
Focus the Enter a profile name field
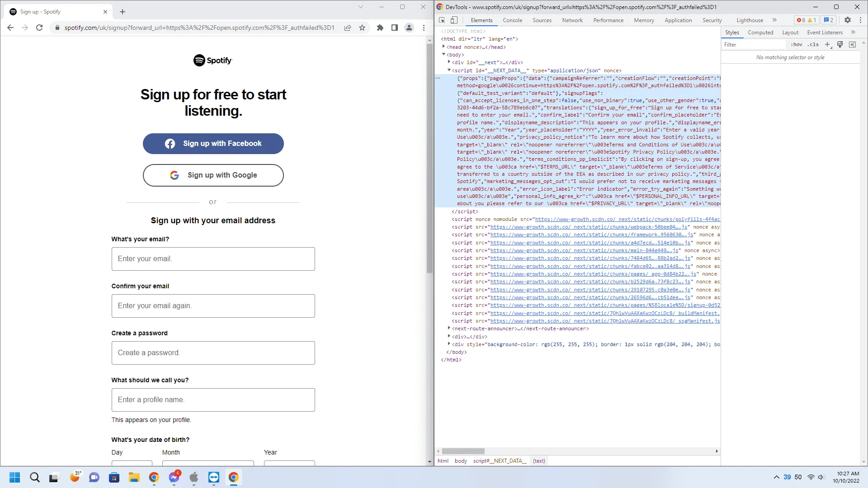tap(213, 400)
